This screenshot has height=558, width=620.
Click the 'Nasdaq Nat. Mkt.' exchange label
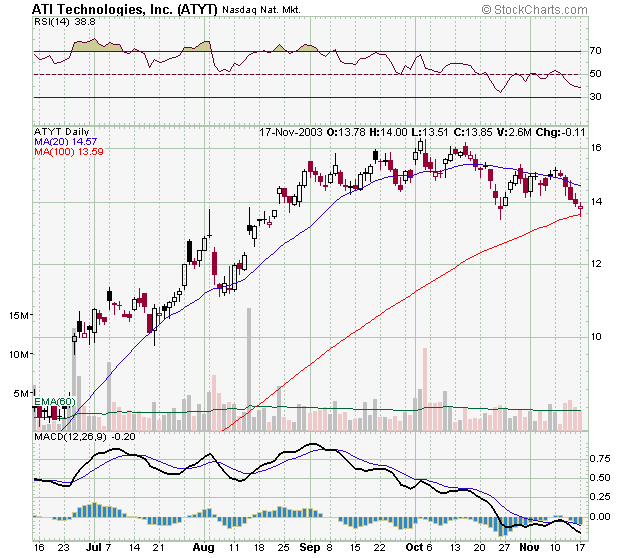[261, 10]
